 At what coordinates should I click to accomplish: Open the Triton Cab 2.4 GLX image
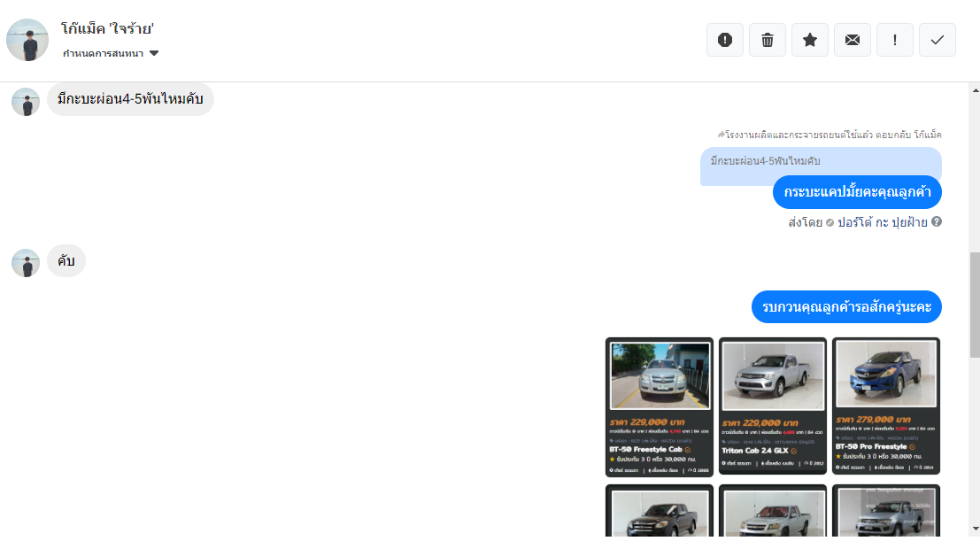pyautogui.click(x=773, y=406)
